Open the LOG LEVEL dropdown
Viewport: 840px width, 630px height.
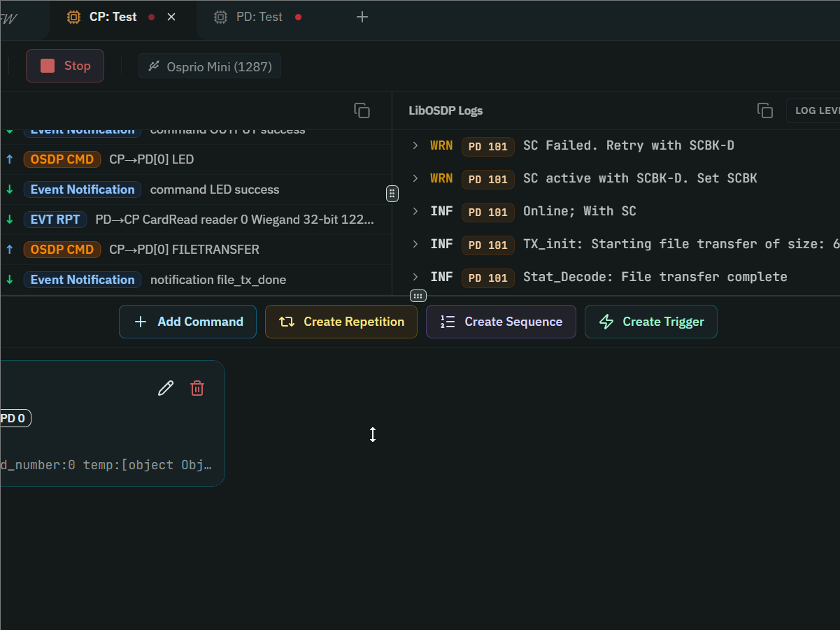[x=813, y=110]
